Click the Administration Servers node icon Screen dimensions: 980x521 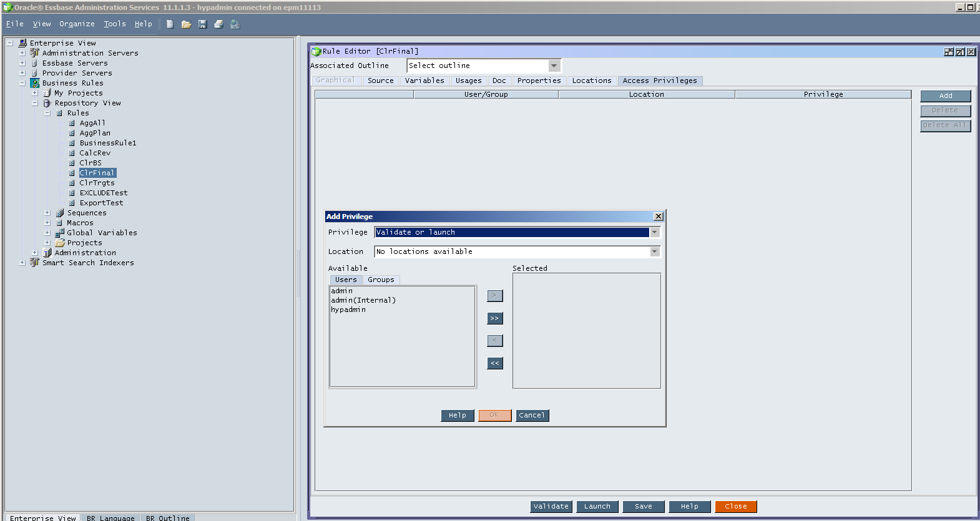coord(35,53)
